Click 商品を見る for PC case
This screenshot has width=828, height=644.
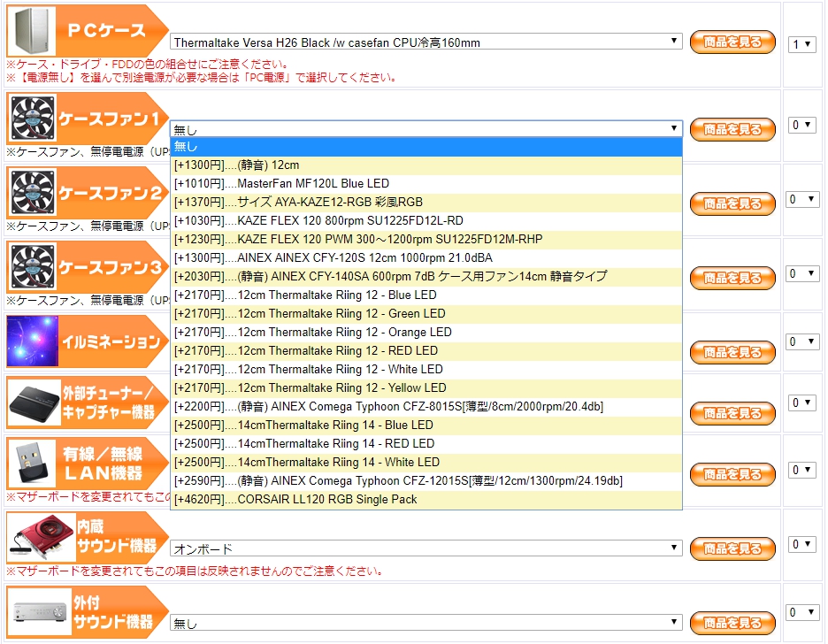tap(732, 42)
